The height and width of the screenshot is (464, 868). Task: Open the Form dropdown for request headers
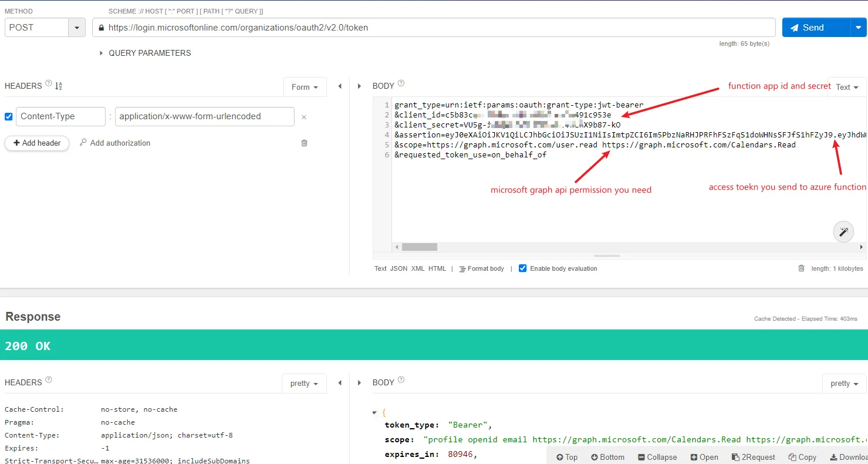point(305,87)
